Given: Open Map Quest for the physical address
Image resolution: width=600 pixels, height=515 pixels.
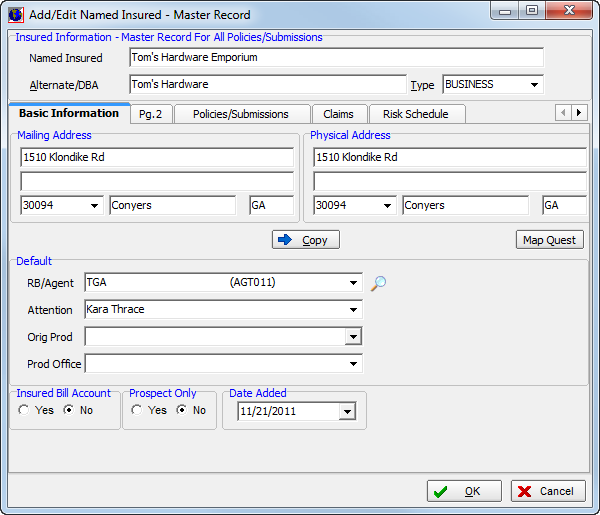Looking at the screenshot, I should coord(550,240).
